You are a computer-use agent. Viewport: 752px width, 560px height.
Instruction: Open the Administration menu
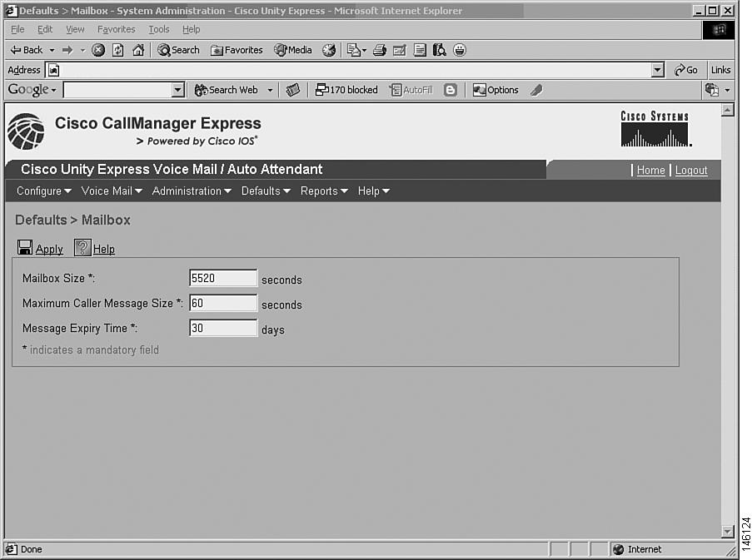click(x=192, y=191)
